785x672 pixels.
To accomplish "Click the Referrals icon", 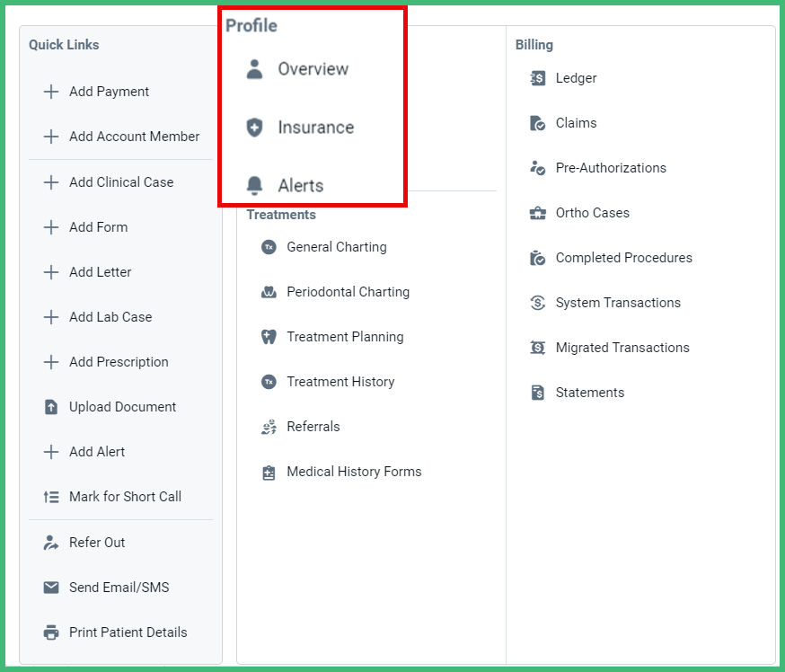I will tap(269, 426).
